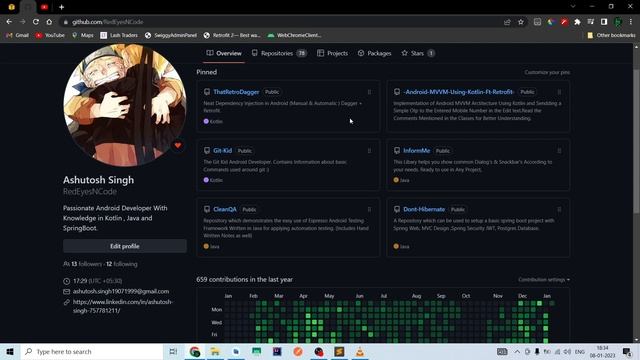Share this page via address bar icon
Image resolution: width=640 pixels, height=360 pixels.
click(x=507, y=22)
